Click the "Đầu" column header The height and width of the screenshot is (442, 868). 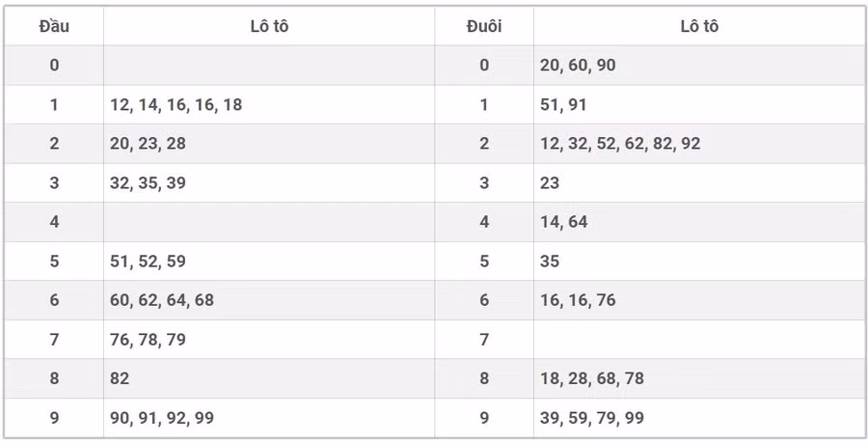(54, 26)
